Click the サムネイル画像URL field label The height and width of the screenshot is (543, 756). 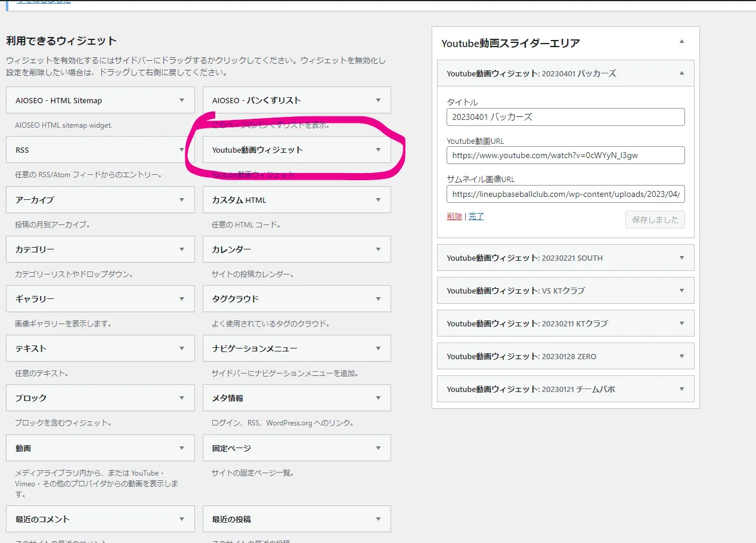[481, 179]
